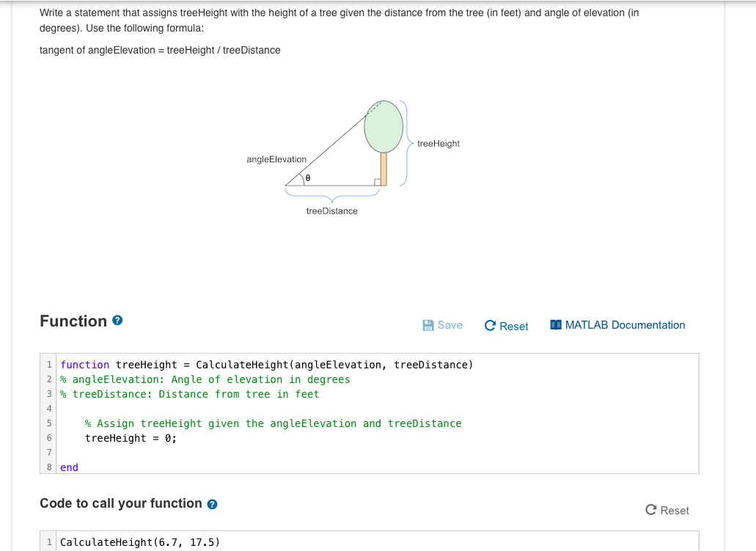Click the treeDistance comment on line 3
The image size is (756, 551).
tap(191, 394)
